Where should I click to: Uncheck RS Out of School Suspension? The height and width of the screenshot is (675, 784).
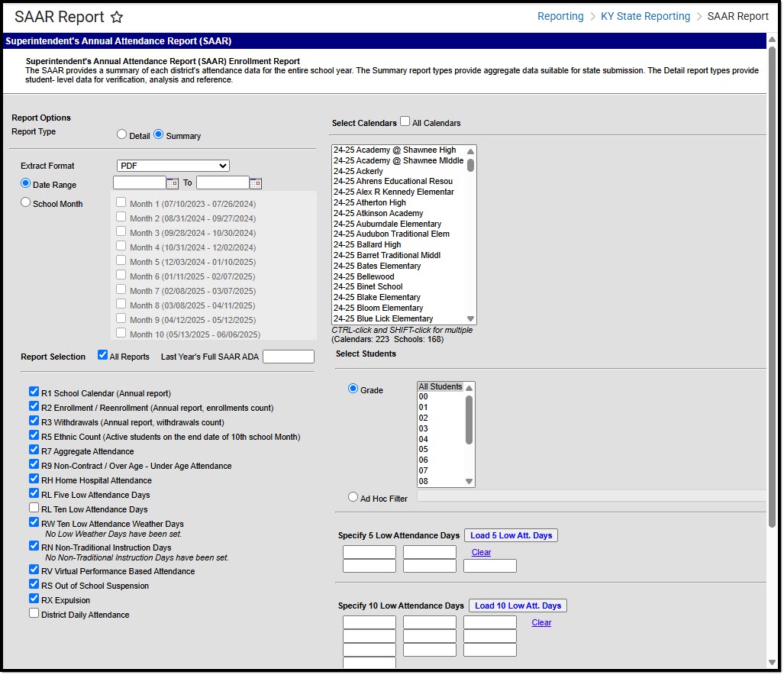(34, 584)
